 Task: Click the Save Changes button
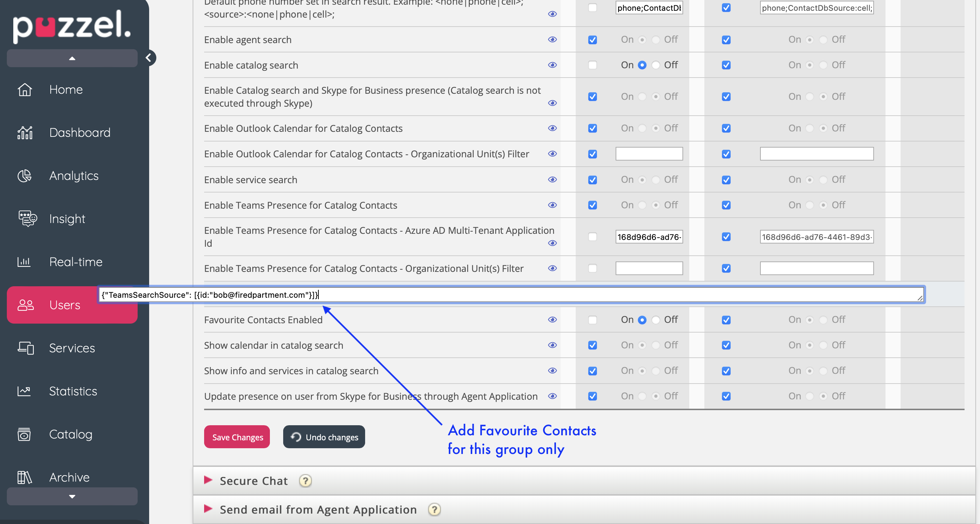tap(237, 437)
